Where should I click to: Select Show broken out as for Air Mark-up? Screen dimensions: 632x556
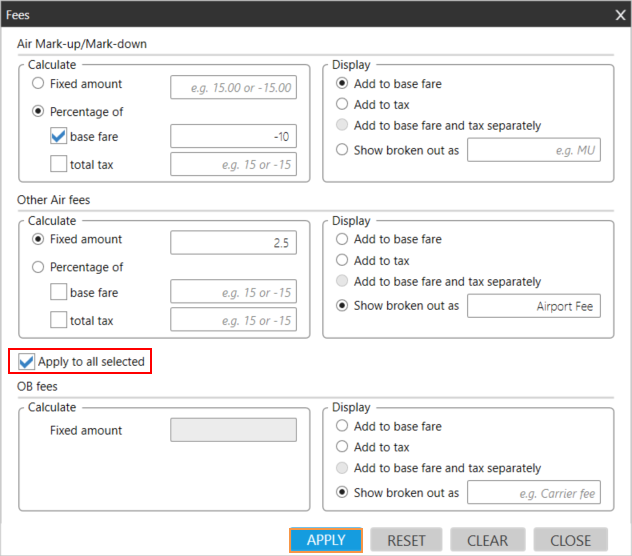(x=343, y=150)
